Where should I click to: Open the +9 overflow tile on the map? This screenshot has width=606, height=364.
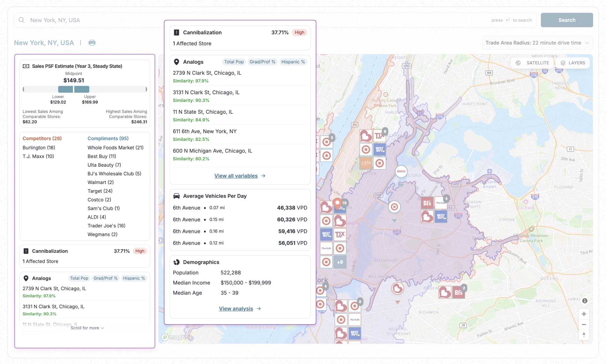coord(340,262)
